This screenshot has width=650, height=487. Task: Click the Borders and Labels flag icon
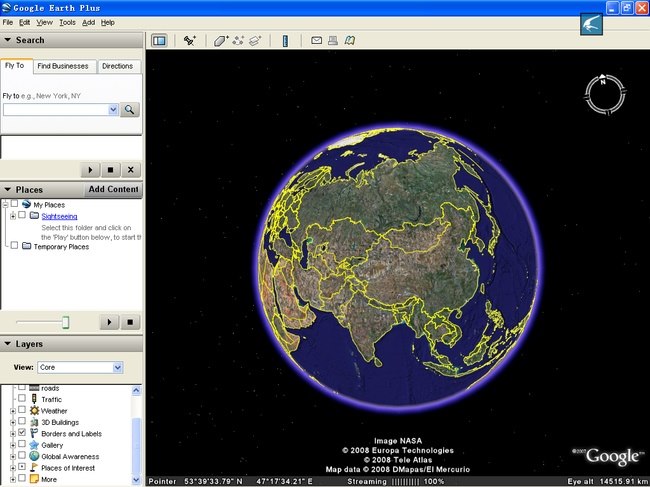pyautogui.click(x=34, y=434)
